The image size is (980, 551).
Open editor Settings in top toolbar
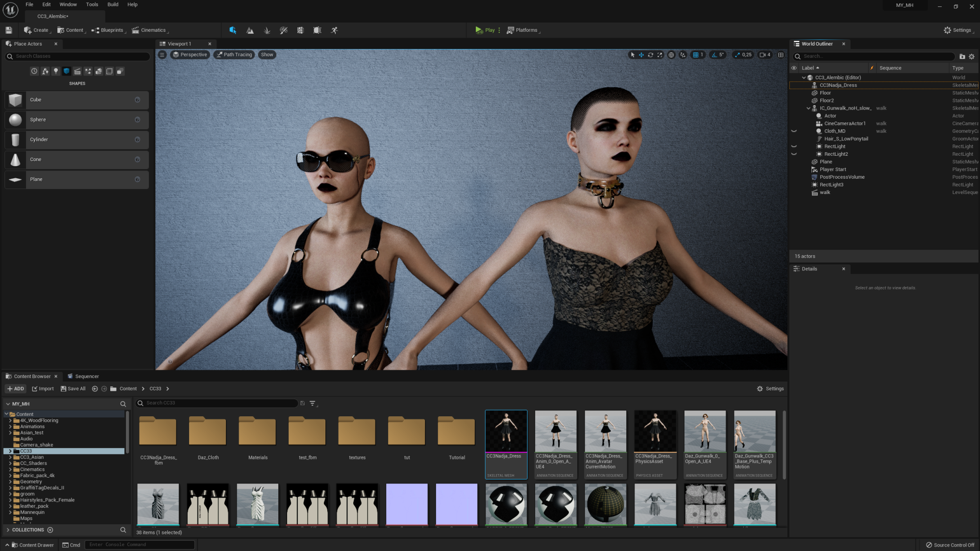958,30
